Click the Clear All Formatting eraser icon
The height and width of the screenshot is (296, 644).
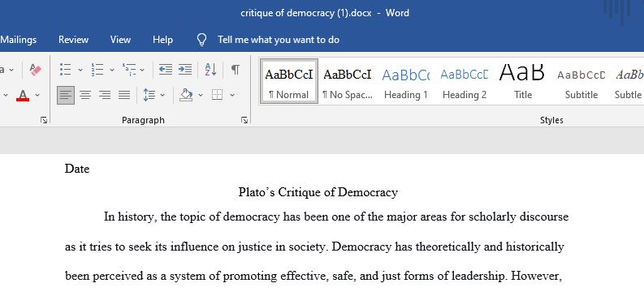point(35,70)
